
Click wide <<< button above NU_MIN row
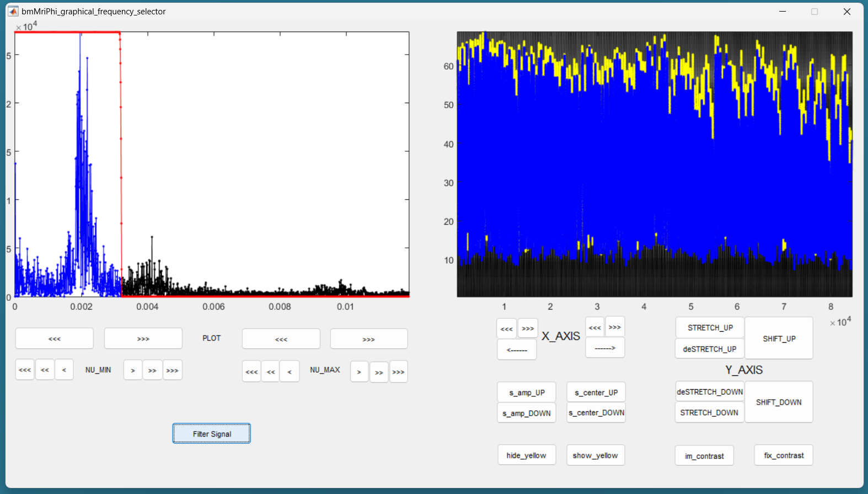(x=55, y=338)
